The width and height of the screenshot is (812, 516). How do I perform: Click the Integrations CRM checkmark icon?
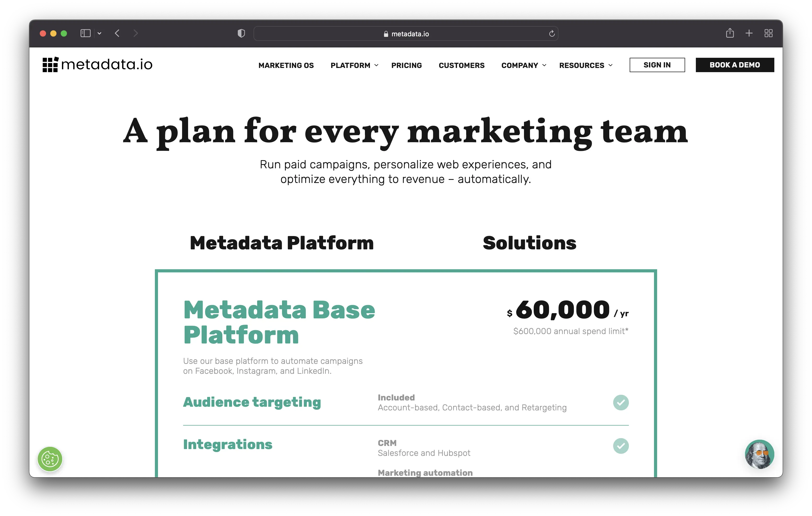click(621, 446)
